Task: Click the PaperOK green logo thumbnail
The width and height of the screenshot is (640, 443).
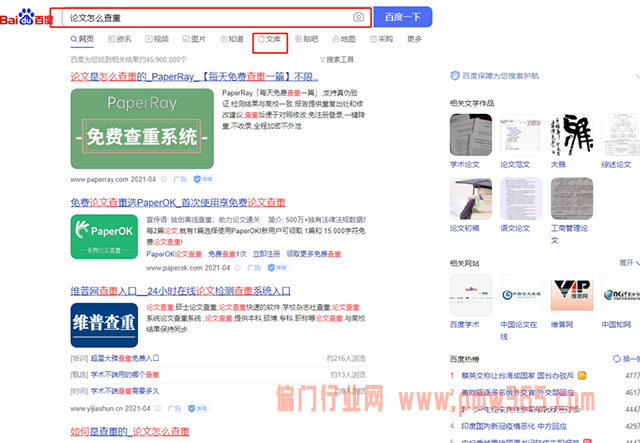Action: [104, 236]
